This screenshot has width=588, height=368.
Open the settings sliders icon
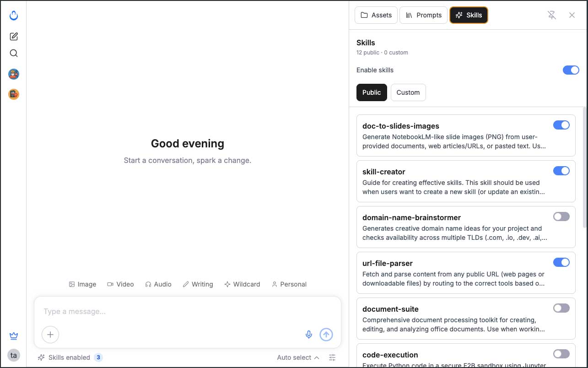pyautogui.click(x=333, y=357)
